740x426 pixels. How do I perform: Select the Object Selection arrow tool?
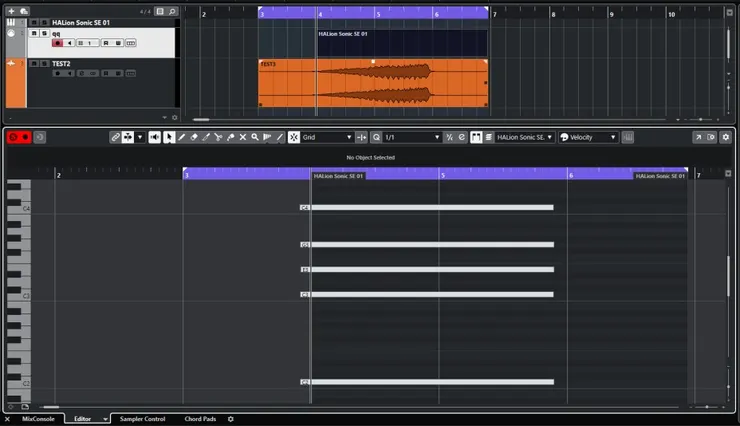point(169,137)
